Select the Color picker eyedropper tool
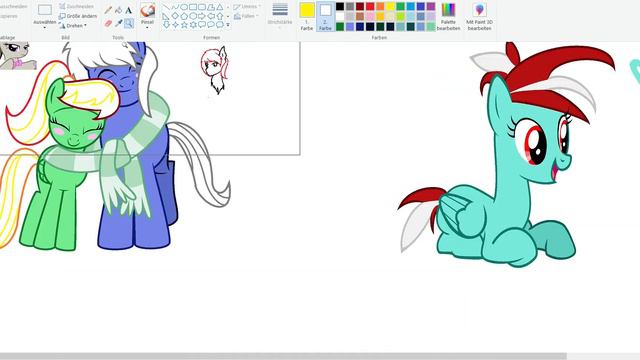The height and width of the screenshot is (360, 640). click(x=119, y=24)
